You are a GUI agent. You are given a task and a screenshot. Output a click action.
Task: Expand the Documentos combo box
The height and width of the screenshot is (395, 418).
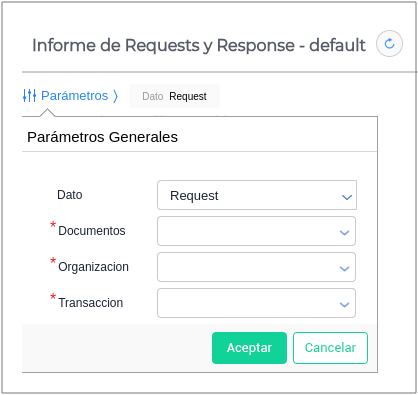pos(256,231)
